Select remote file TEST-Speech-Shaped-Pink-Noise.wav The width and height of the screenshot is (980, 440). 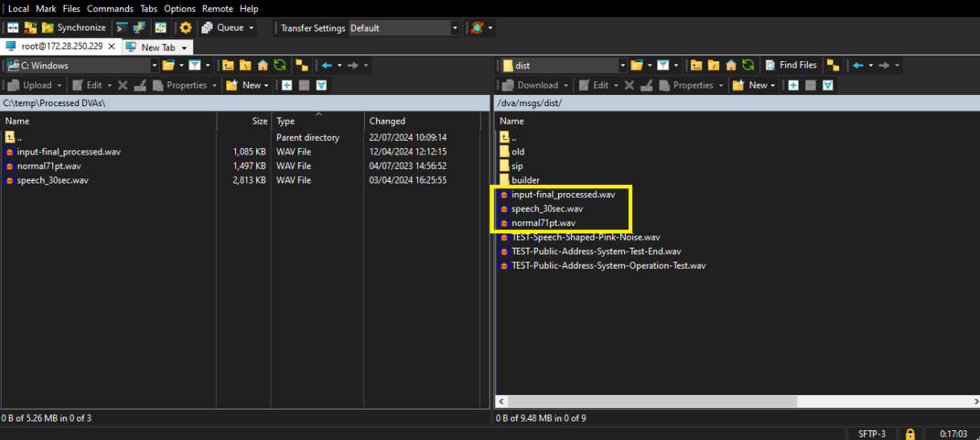585,237
